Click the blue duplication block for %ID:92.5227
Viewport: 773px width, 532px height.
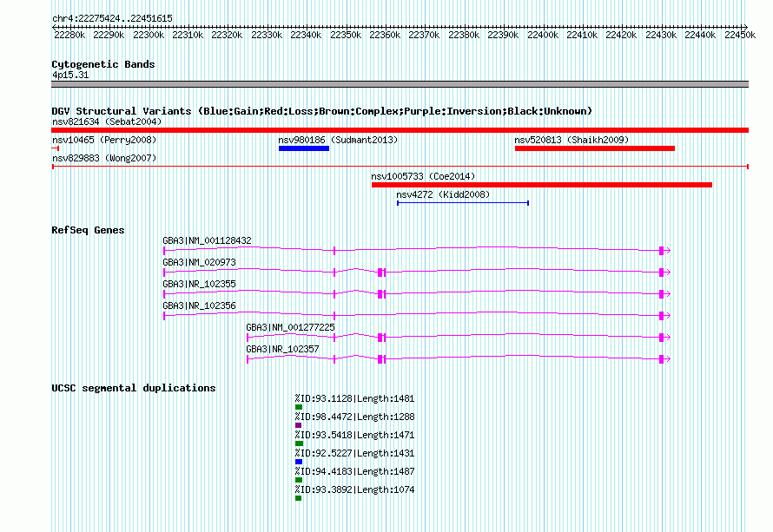[299, 462]
